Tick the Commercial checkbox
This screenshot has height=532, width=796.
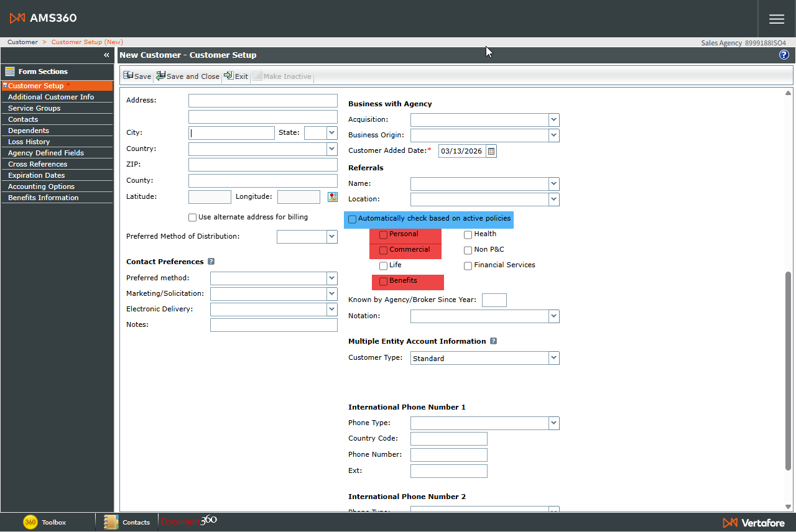click(x=383, y=250)
